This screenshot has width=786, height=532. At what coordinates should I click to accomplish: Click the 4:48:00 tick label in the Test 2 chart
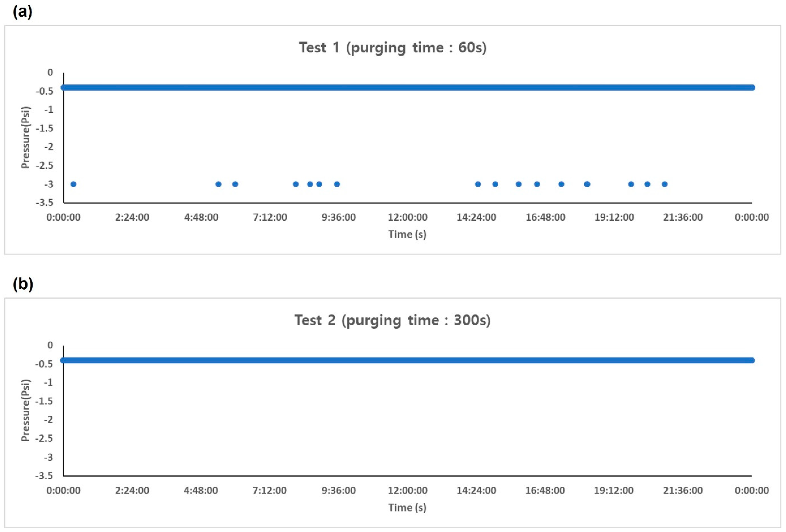(201, 490)
